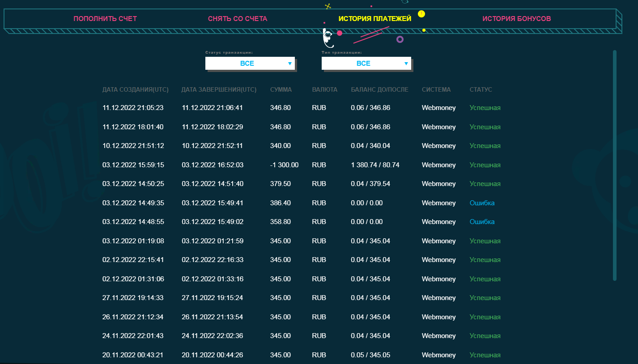Viewport: 638px width, 364px height.
Task: Click the arrow on Тип транзакции dropdown
Action: pos(406,63)
